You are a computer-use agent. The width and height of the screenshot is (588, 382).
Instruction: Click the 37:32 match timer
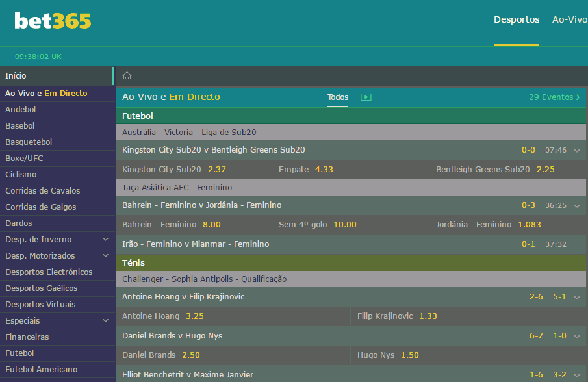556,244
